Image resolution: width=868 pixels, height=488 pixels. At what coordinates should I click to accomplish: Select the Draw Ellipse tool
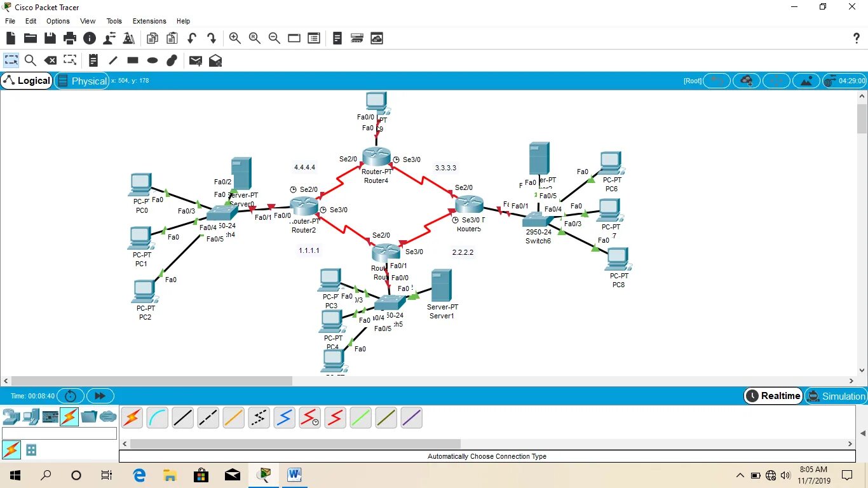point(153,60)
